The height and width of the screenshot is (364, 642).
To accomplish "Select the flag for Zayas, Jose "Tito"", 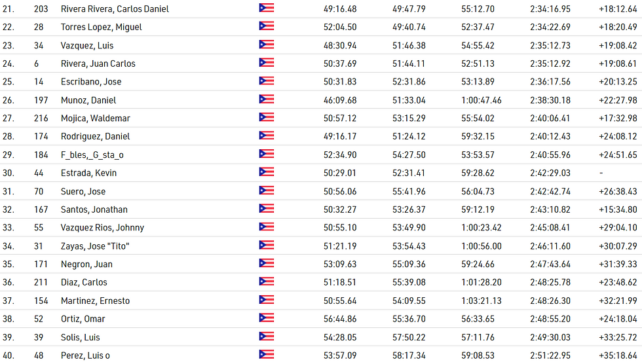I will [266, 246].
